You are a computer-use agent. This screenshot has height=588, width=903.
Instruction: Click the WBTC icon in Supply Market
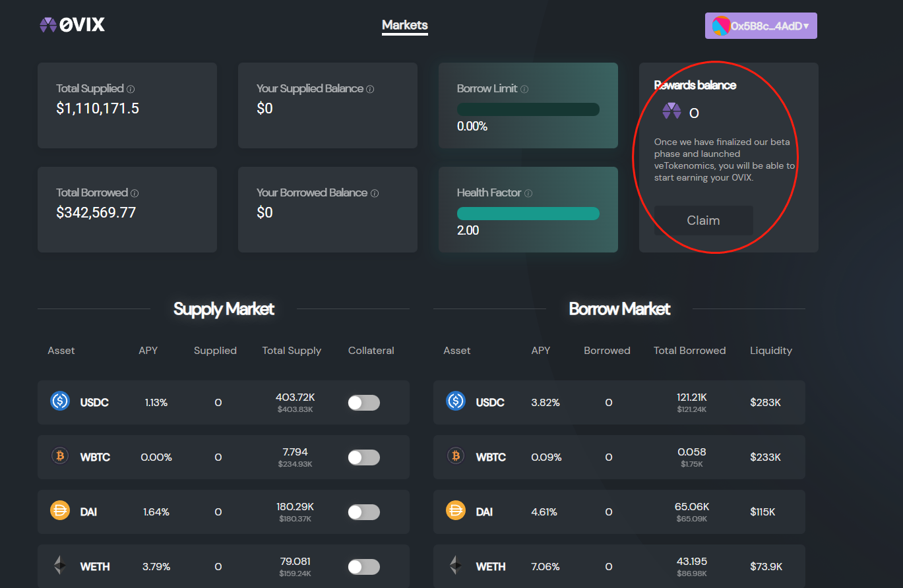point(60,456)
